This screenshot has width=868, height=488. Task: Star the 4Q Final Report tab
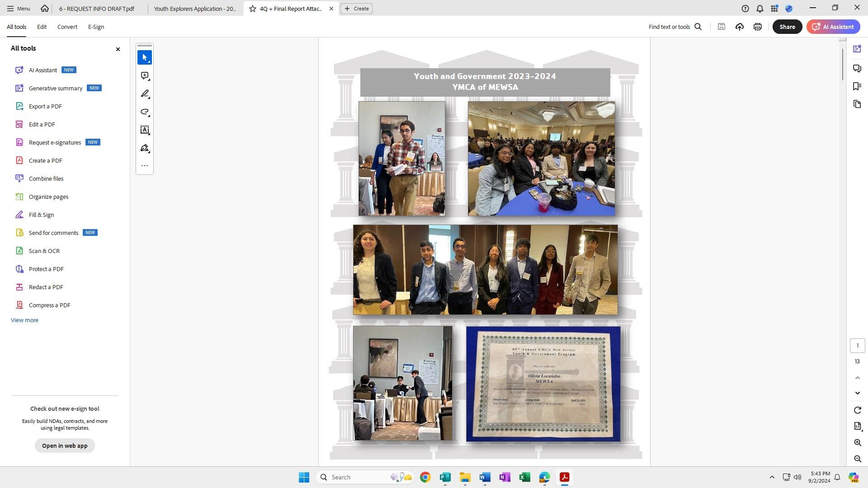coord(253,9)
